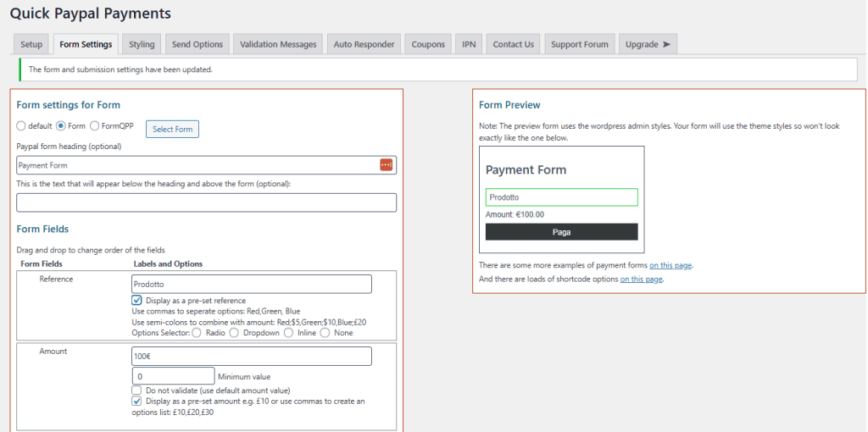
Task: Choose Radio options selector
Action: (197, 332)
